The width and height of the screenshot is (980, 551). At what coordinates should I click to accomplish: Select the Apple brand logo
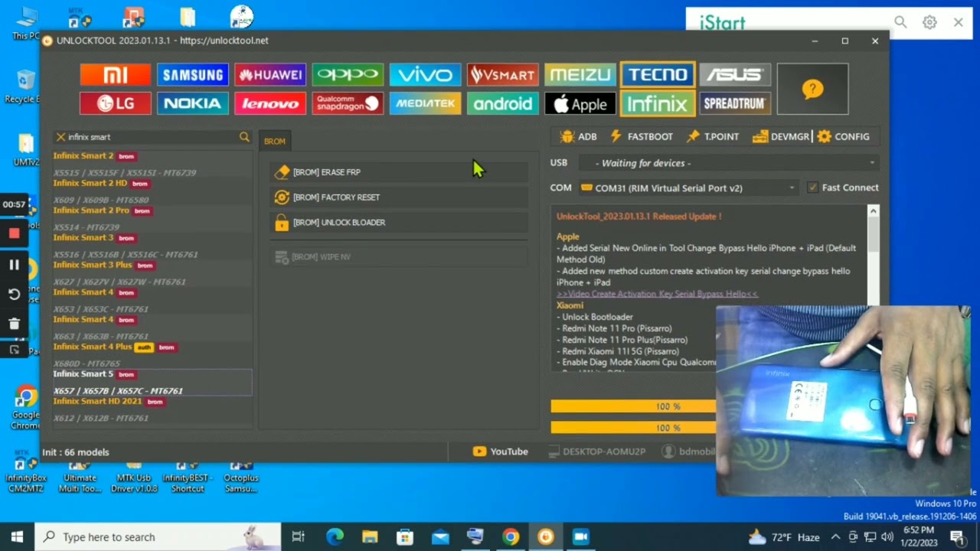580,103
